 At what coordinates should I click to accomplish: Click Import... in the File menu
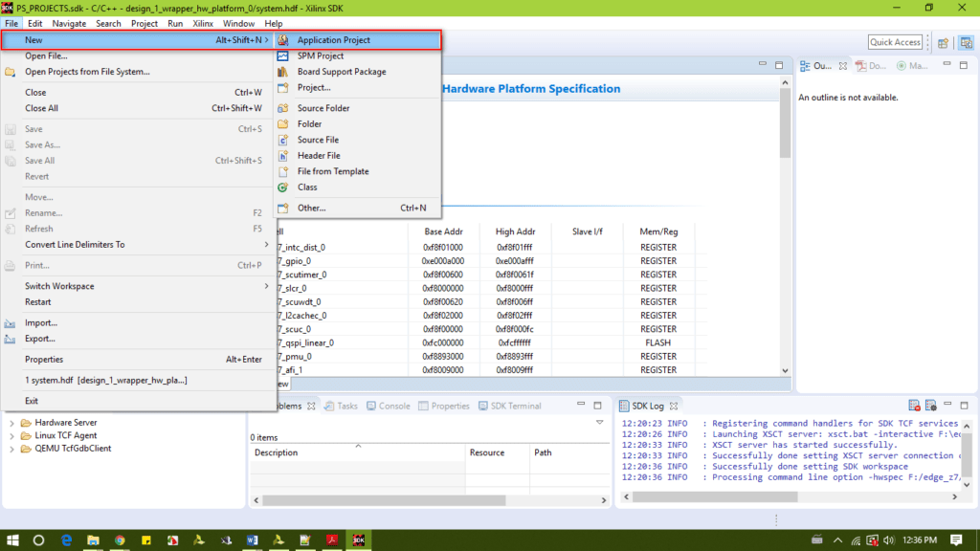click(41, 322)
